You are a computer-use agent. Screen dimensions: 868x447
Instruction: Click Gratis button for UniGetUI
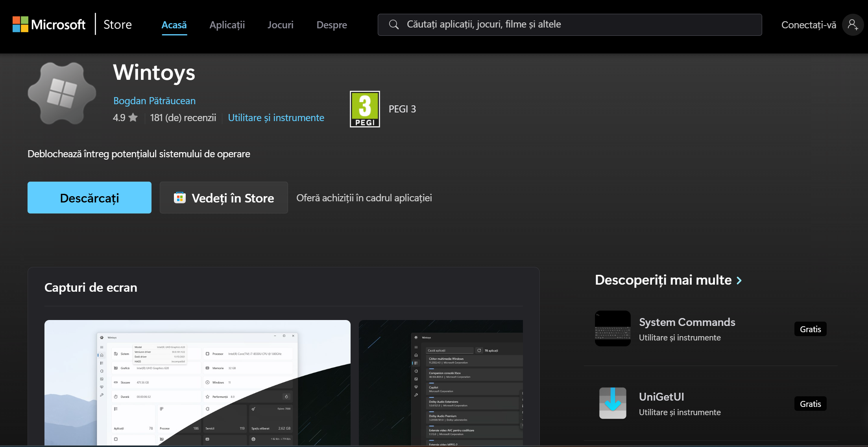click(810, 404)
